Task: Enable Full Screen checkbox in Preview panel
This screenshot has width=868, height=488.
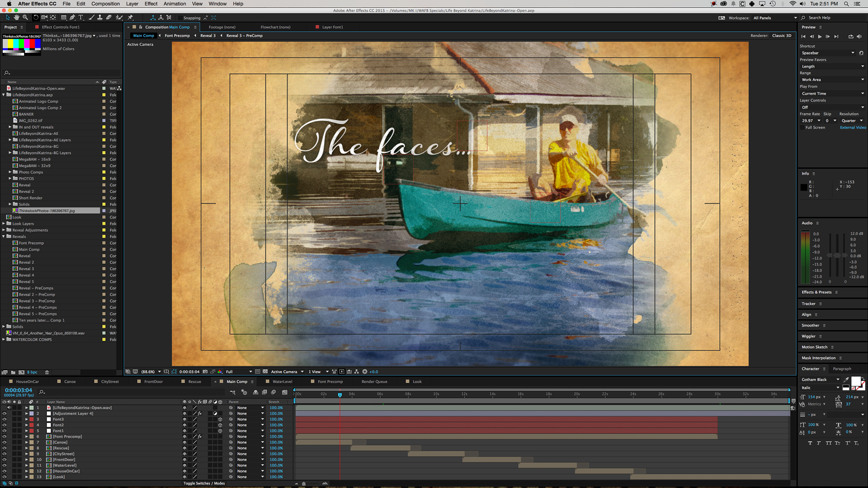Action: tap(802, 128)
